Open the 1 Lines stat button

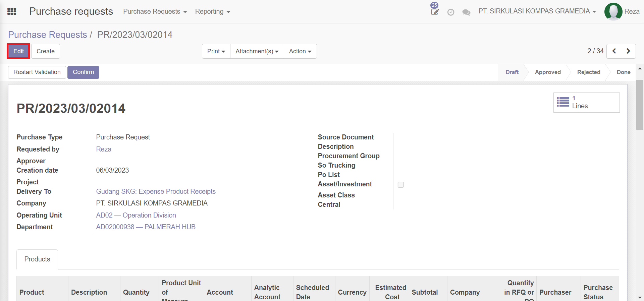(x=586, y=102)
